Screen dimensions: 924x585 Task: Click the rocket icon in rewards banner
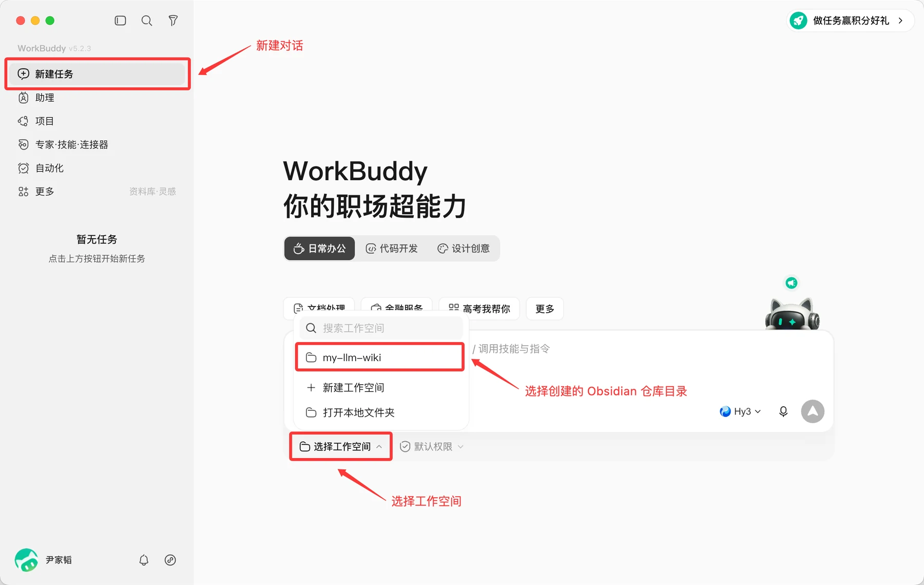tap(798, 21)
